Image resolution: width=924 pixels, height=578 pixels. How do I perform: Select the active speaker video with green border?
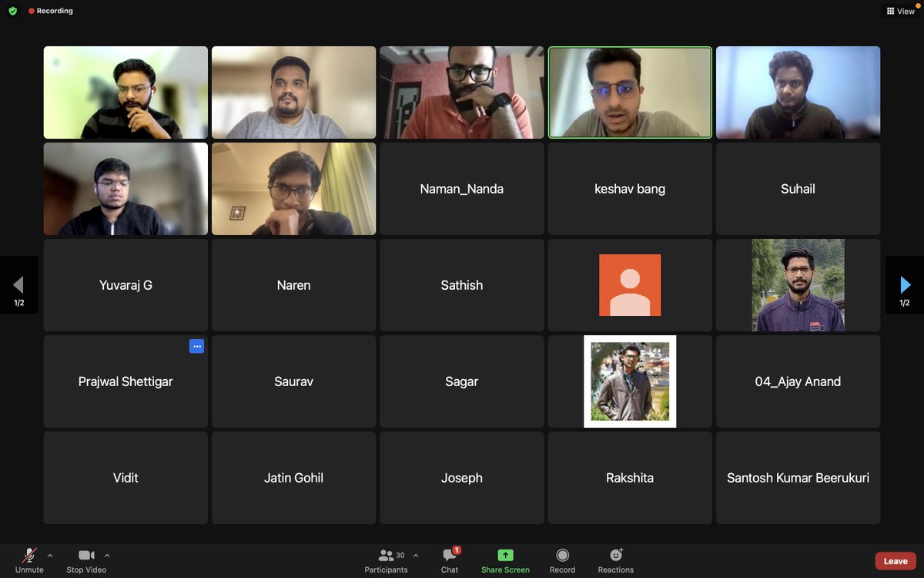tap(630, 92)
